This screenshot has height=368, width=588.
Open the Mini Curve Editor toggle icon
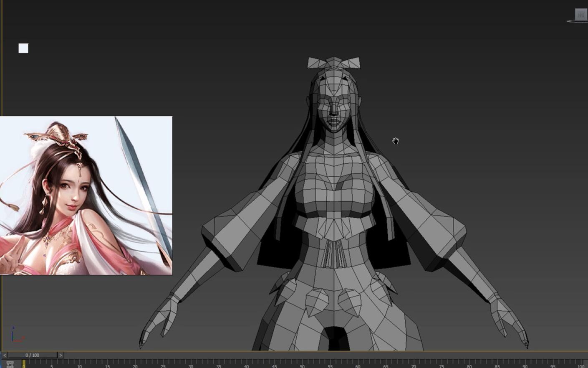10,364
